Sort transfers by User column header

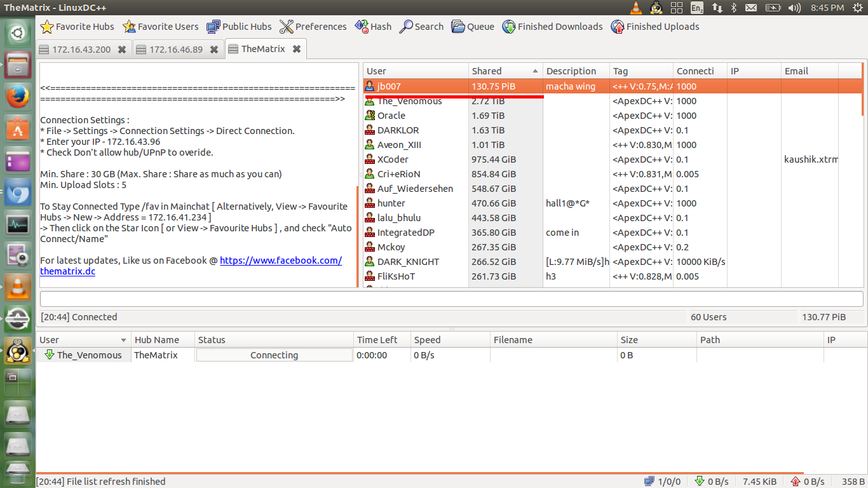tap(83, 340)
